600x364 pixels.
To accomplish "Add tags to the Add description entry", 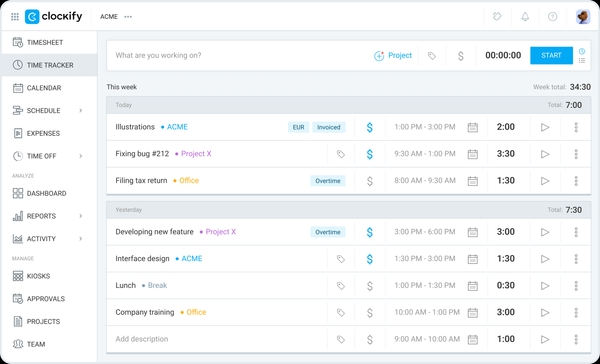I will click(x=341, y=340).
